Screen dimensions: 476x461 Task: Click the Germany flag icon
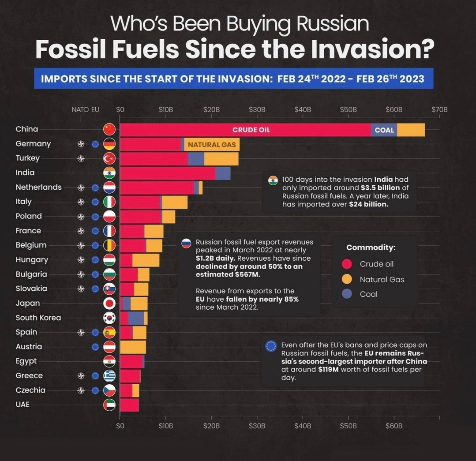point(109,144)
